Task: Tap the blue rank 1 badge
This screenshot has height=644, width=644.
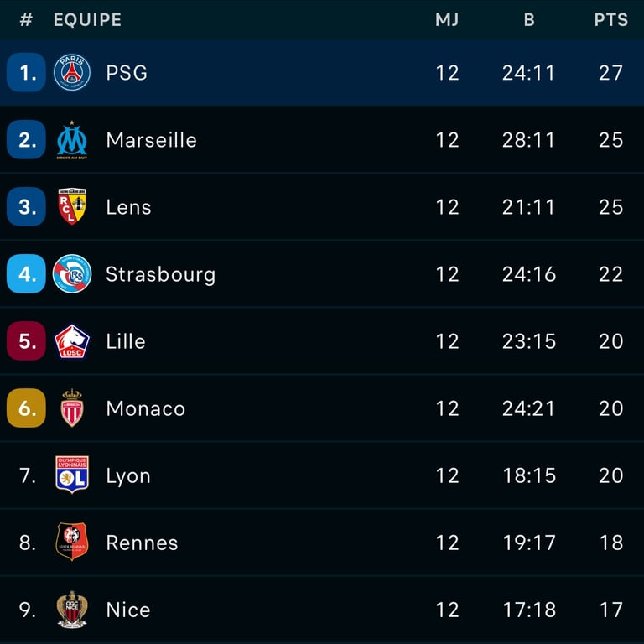Action: [26, 72]
